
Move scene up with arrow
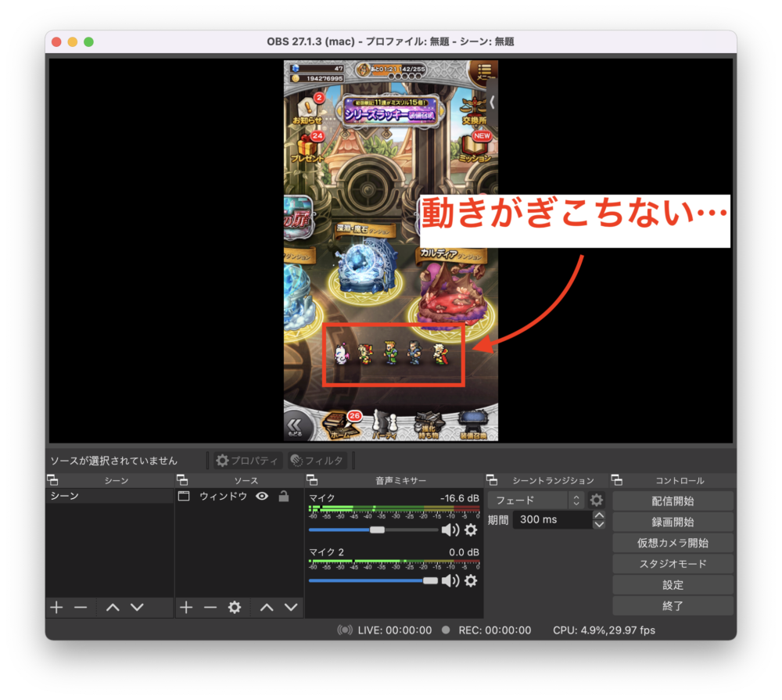(113, 607)
